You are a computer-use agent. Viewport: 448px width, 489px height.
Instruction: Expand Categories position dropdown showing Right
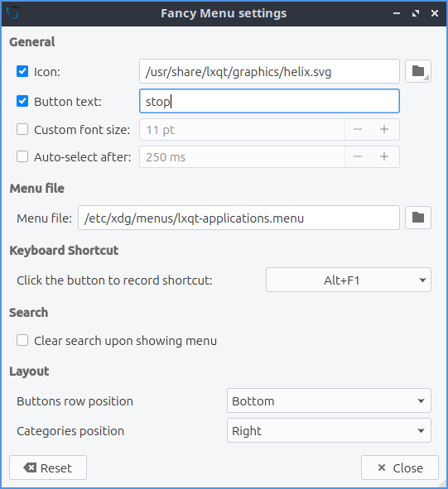(x=329, y=430)
